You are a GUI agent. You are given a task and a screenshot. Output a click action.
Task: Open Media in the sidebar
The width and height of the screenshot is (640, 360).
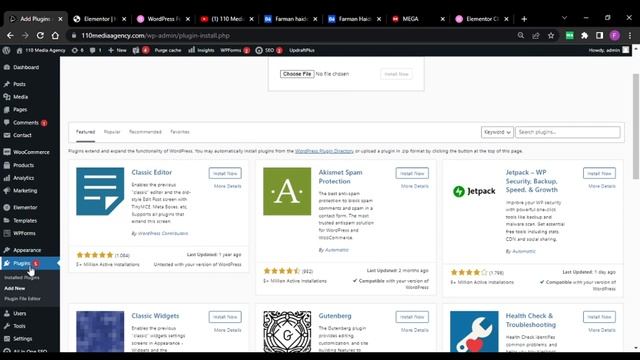[20, 97]
